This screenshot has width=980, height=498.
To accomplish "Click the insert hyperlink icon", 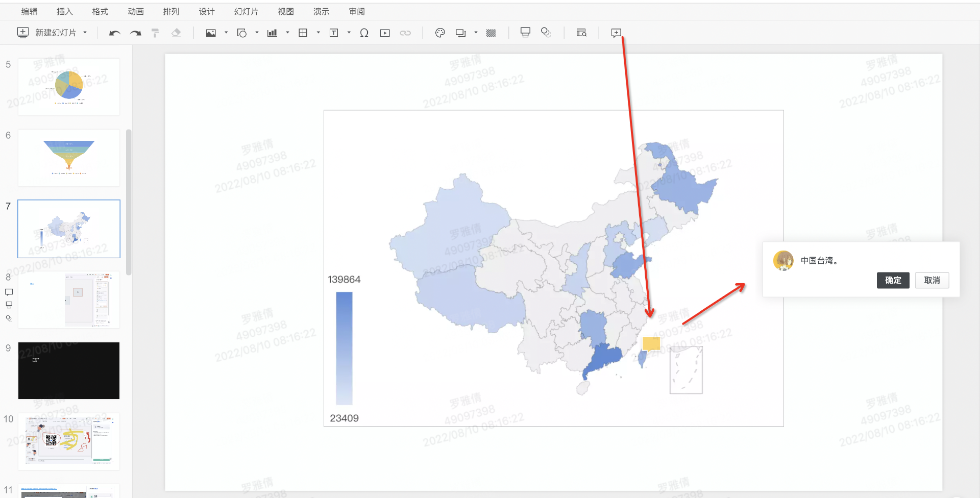I will tap(405, 33).
